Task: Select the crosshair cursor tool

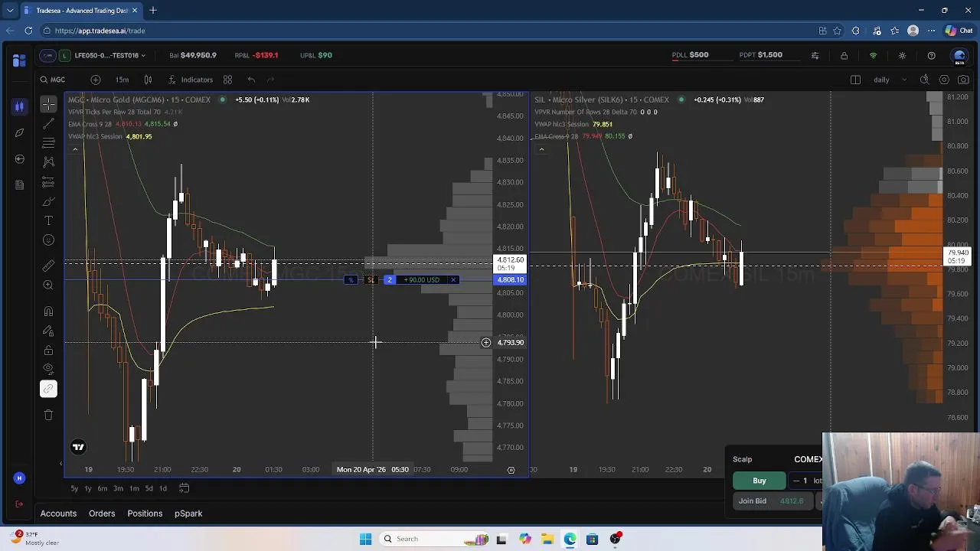Action: (x=48, y=103)
